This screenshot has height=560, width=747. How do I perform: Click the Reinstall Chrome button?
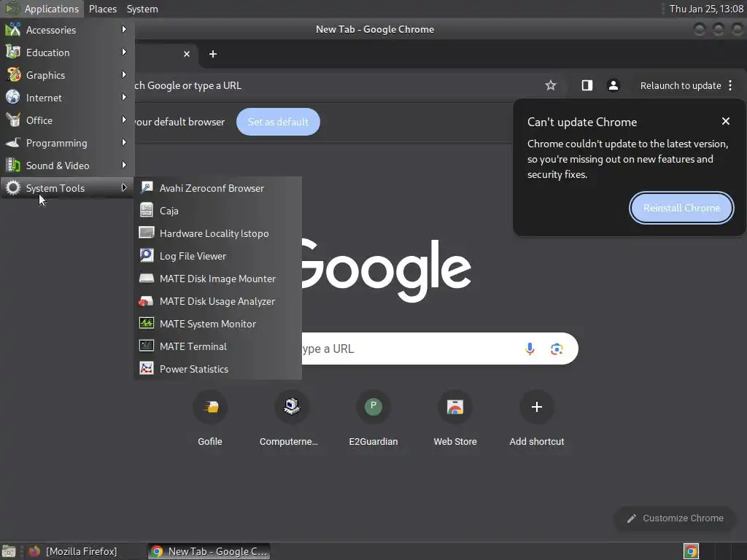(681, 208)
